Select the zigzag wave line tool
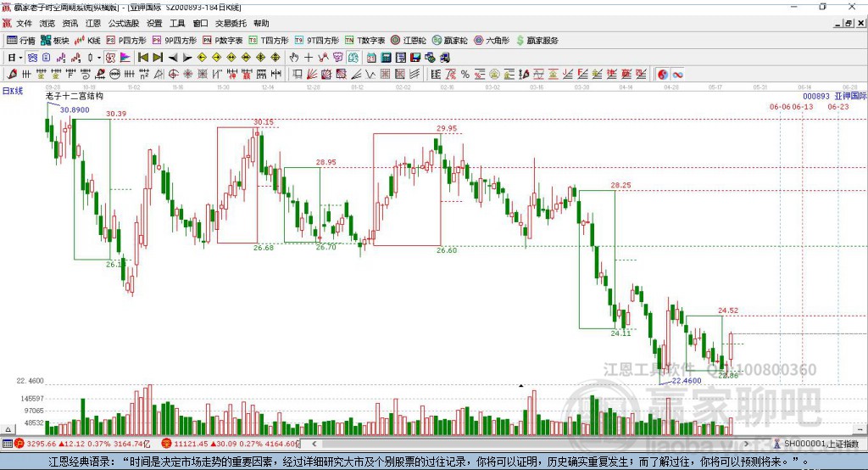 370,75
